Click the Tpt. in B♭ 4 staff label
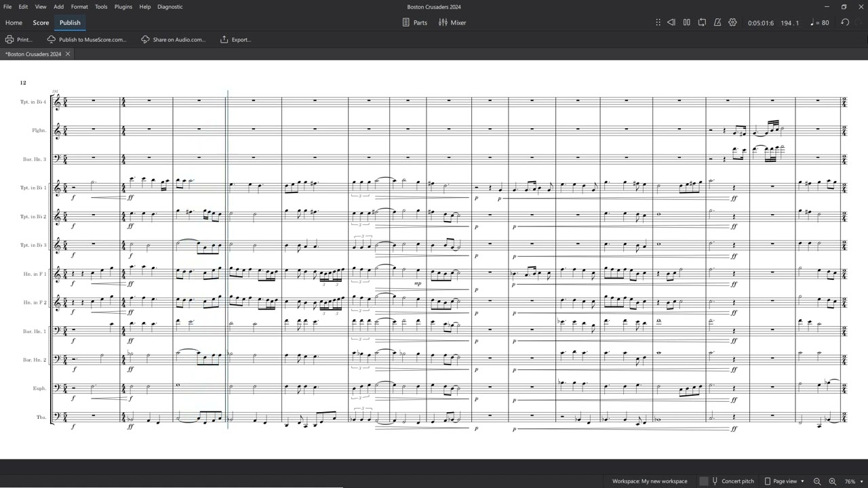Image resolution: width=868 pixels, height=488 pixels. pyautogui.click(x=33, y=102)
